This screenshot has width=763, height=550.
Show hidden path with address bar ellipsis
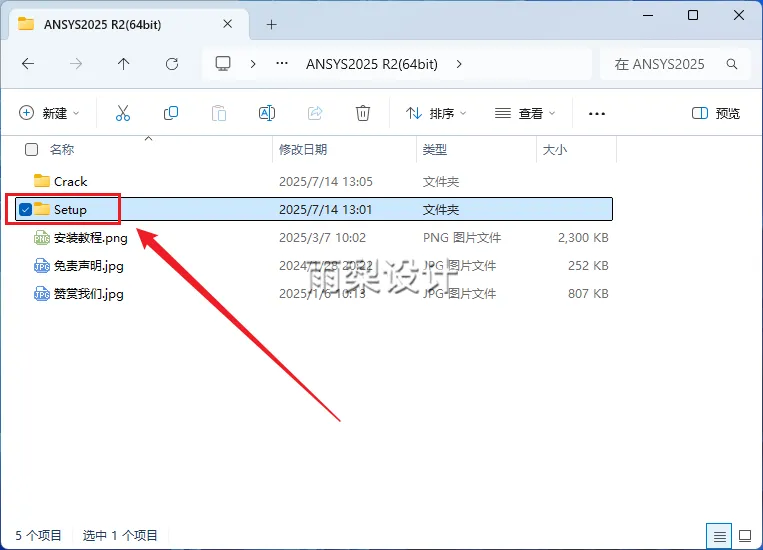click(282, 63)
